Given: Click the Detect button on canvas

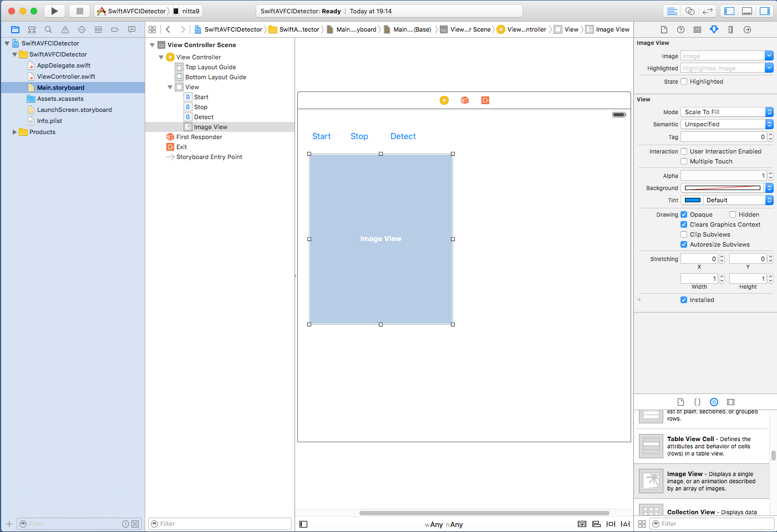Looking at the screenshot, I should coord(403,136).
